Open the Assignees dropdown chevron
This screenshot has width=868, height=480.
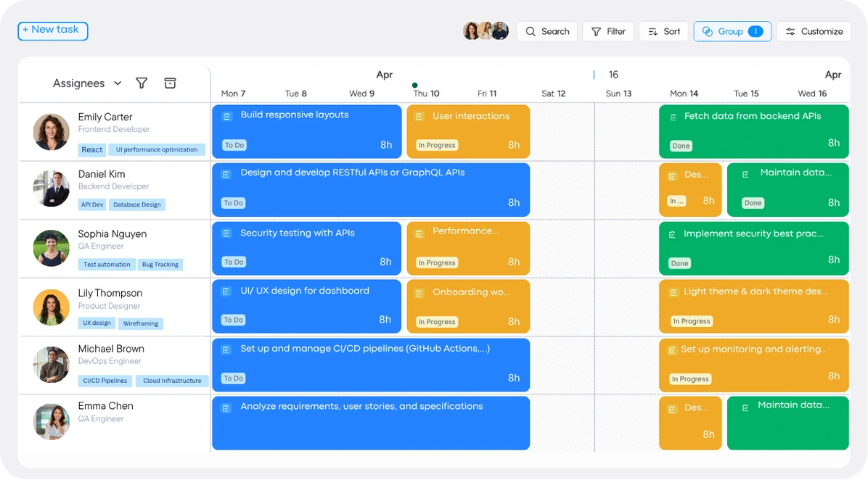click(118, 83)
